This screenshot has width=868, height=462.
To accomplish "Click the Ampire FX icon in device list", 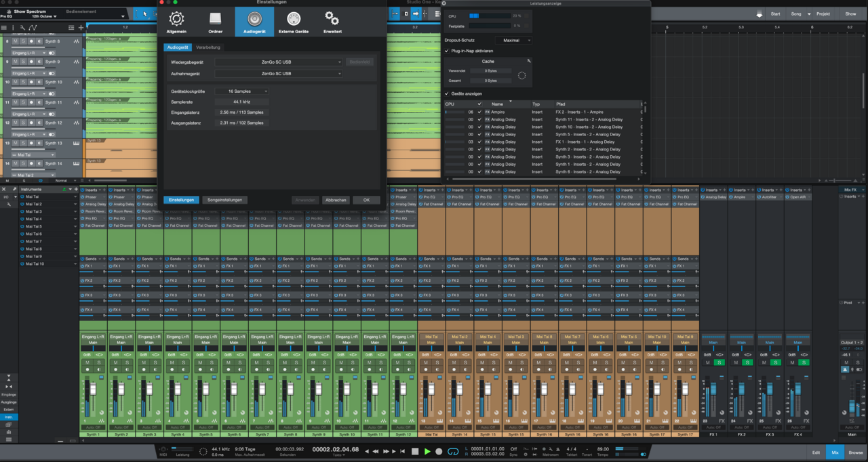I will tap(487, 112).
